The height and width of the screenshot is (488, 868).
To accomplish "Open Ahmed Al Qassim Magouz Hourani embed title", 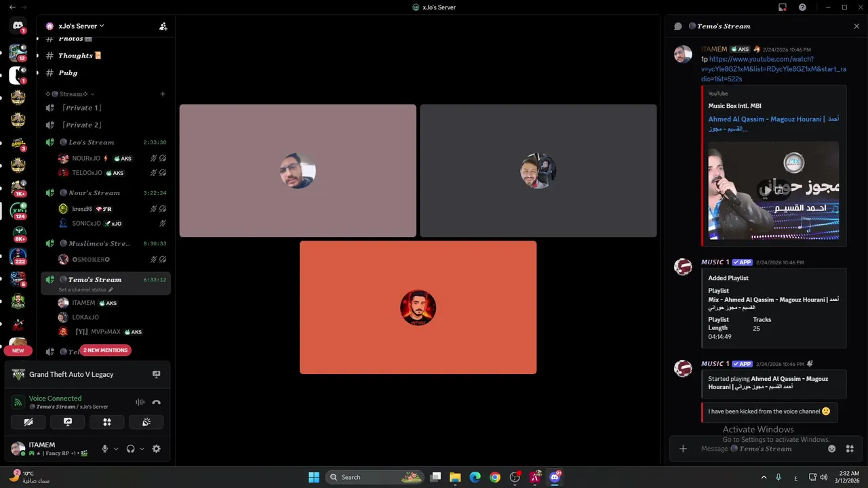I will pyautogui.click(x=774, y=123).
